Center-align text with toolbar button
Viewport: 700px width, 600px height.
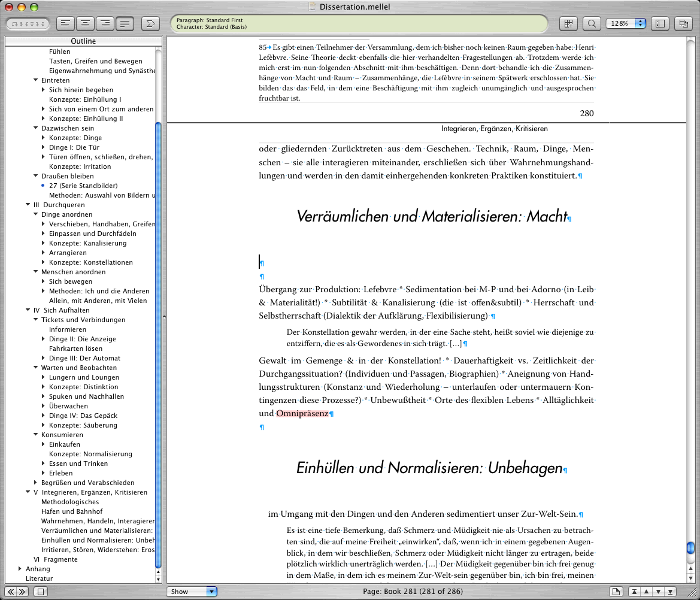pos(85,23)
